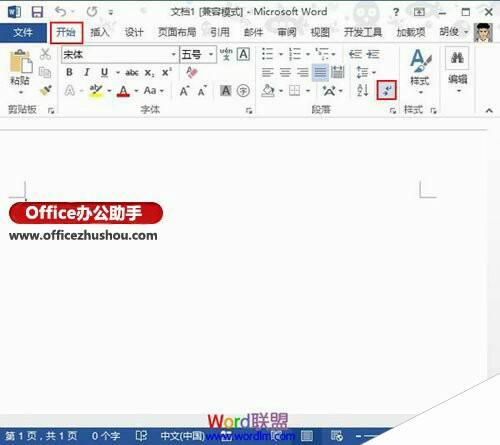Viewport: 500px width, 445px height.
Task: Clear all formatting with eraser icon
Action: pyautogui.click(x=192, y=72)
